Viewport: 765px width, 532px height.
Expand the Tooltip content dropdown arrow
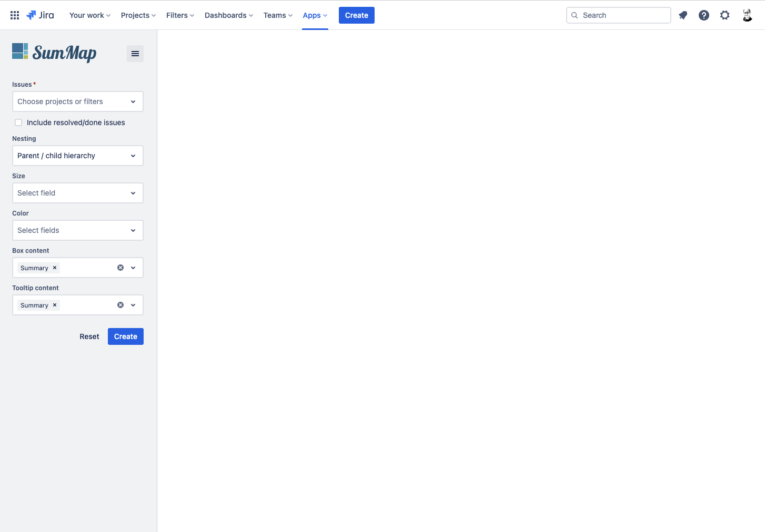(x=133, y=305)
